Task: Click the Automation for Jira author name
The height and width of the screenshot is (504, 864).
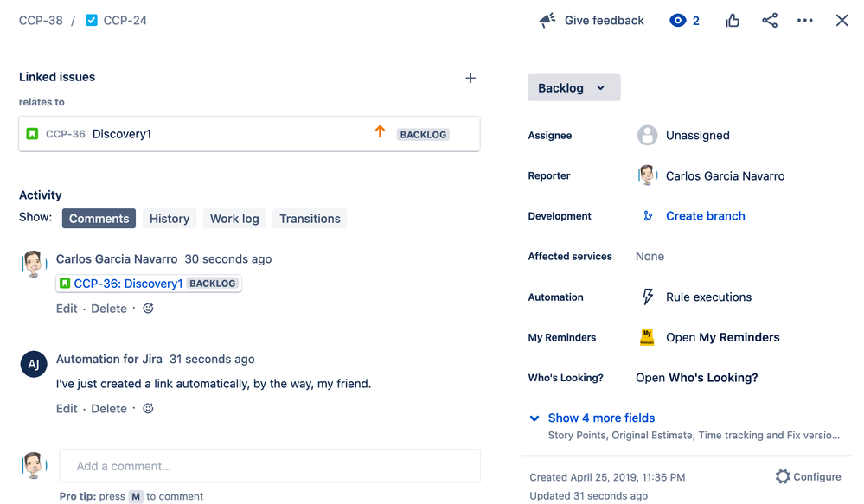Action: coord(109,359)
